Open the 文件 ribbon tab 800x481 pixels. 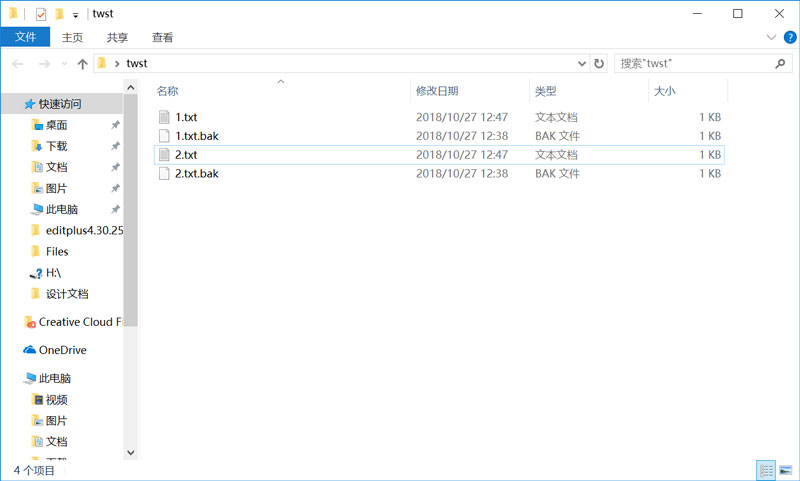pyautogui.click(x=25, y=37)
